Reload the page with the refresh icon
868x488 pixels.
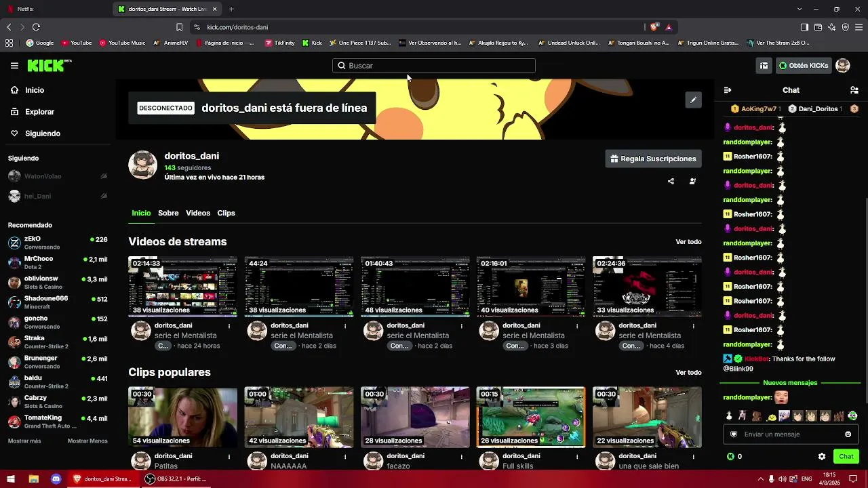pyautogui.click(x=36, y=27)
